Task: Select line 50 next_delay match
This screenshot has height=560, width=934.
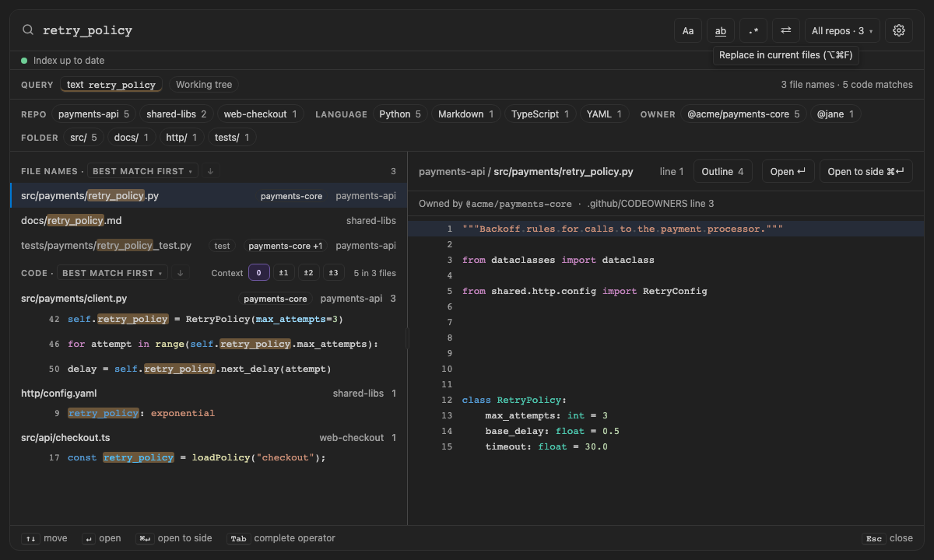Action: coord(209,369)
